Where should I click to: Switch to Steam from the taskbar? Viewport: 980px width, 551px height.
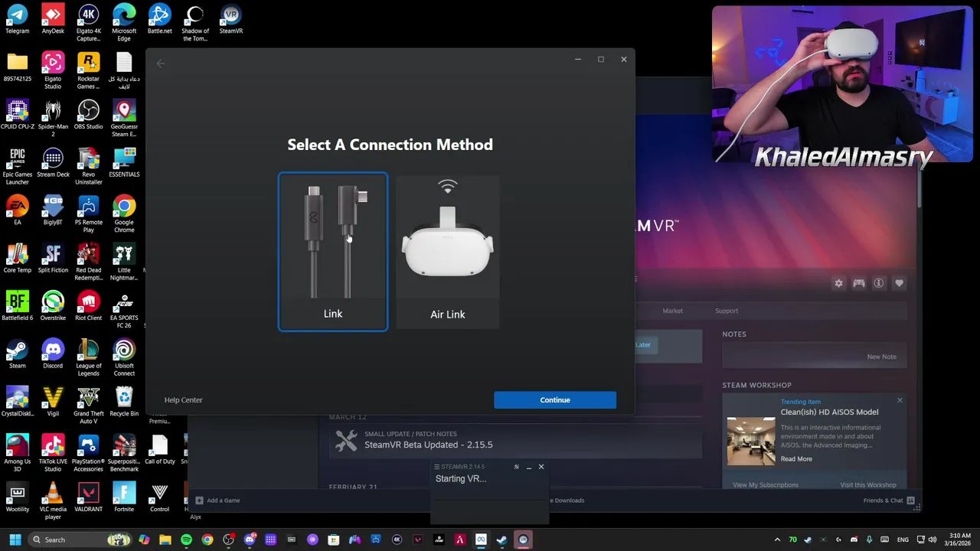(501, 540)
